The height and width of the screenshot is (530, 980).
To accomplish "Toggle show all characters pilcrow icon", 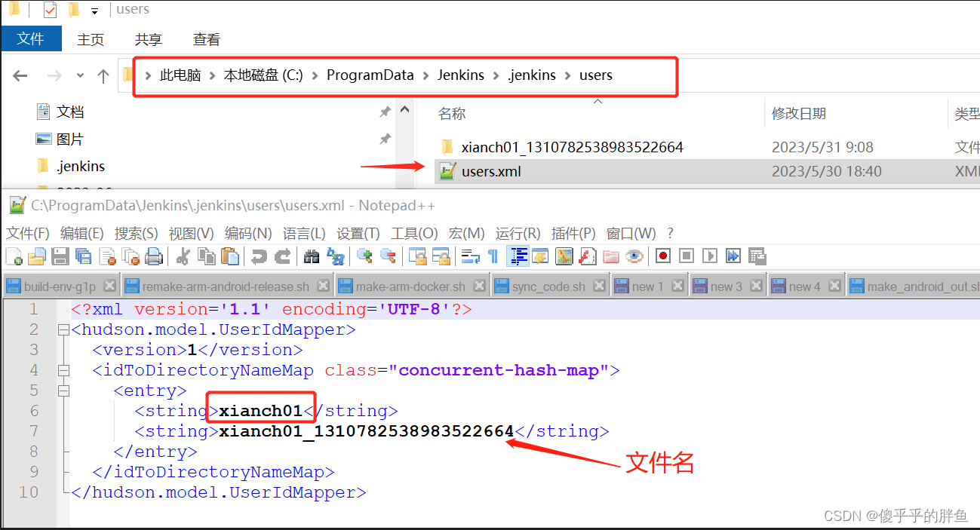I will 493,256.
